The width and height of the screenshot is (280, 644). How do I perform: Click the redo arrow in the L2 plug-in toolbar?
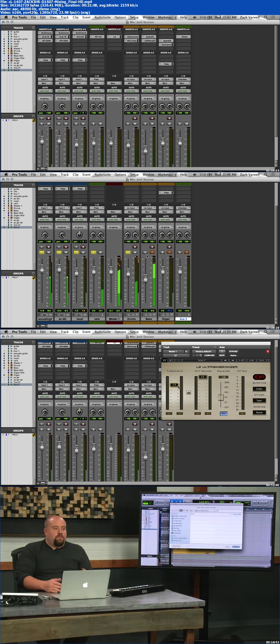[178, 360]
